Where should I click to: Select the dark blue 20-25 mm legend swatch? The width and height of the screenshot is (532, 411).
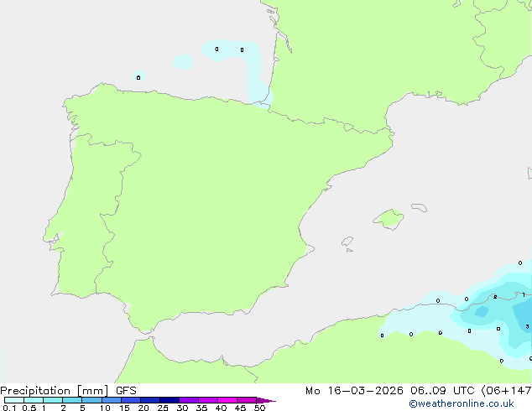pos(149,400)
